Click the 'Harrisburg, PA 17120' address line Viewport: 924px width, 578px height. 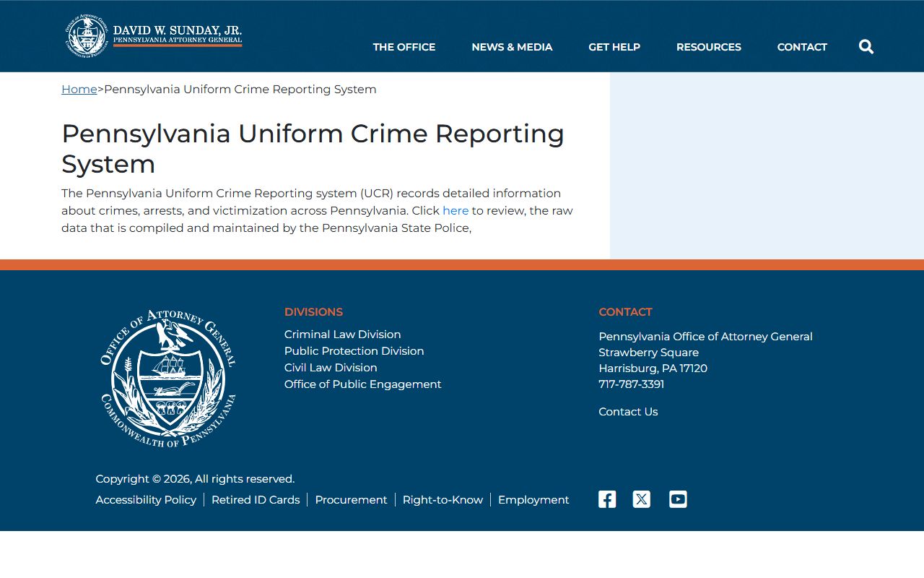(653, 368)
